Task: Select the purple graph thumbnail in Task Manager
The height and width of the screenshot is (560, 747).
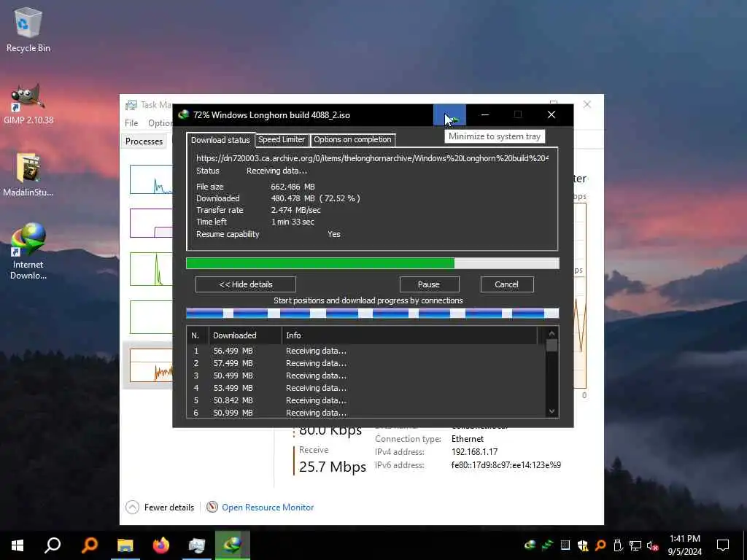Action: (151, 223)
